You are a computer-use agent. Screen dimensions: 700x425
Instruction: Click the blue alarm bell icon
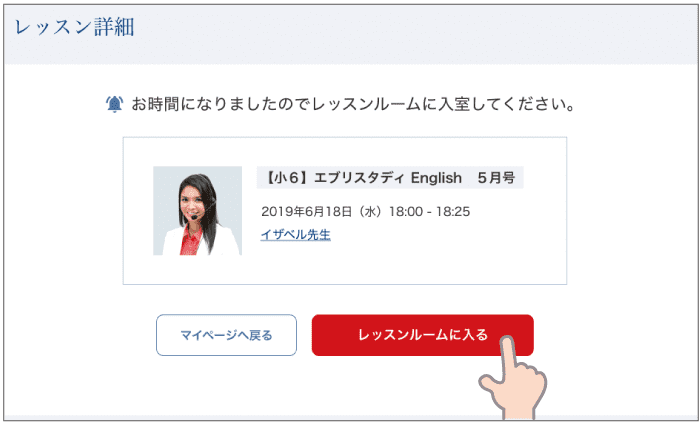pos(115,104)
